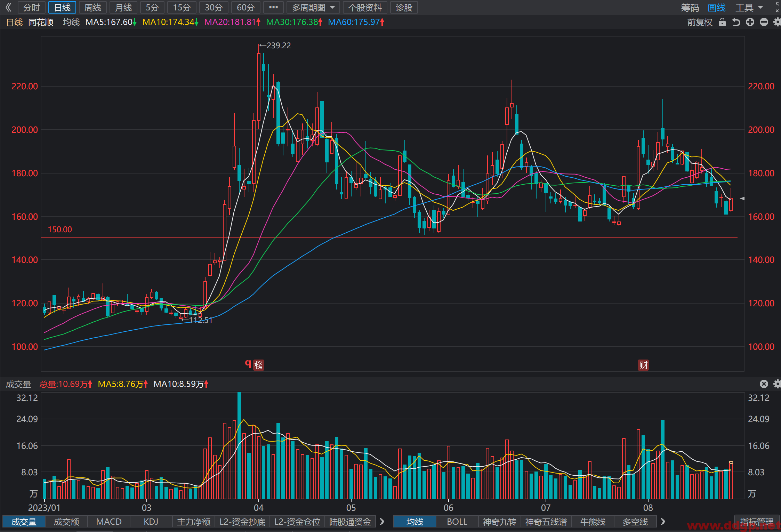This screenshot has width=781, height=532.
Task: Collapse panel with double left chevron icon
Action: [x=8, y=7]
